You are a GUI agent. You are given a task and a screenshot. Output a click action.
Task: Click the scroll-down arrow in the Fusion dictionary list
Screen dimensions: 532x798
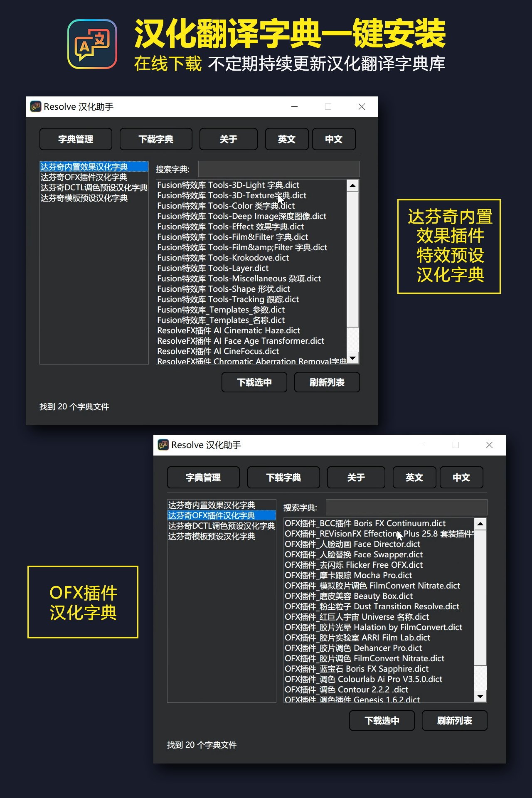[x=353, y=358]
